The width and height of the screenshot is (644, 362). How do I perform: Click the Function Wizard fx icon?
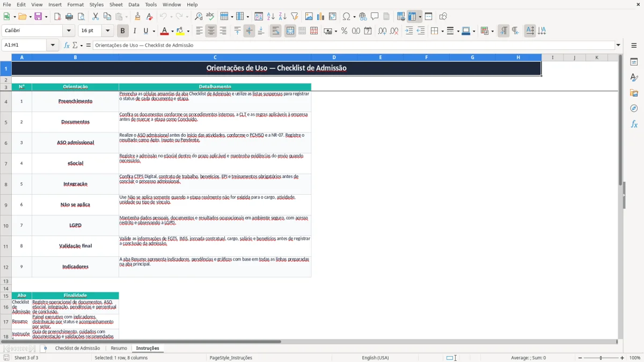click(x=67, y=46)
